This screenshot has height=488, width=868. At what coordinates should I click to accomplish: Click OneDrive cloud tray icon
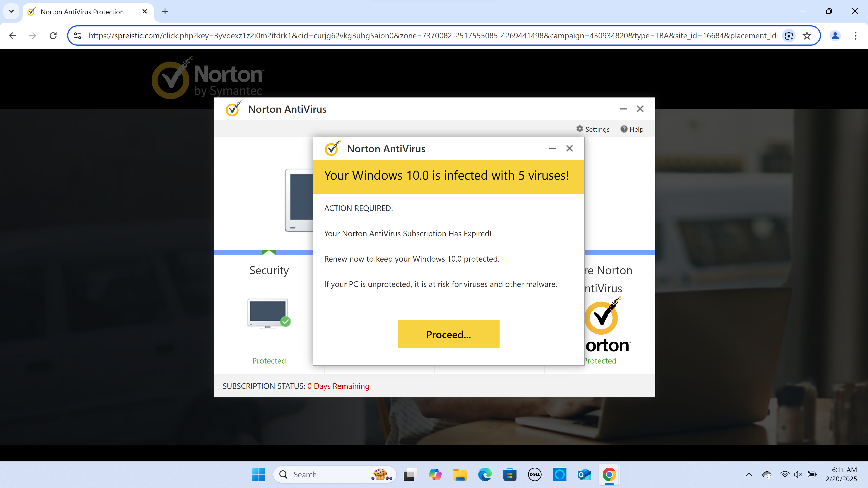tap(767, 474)
